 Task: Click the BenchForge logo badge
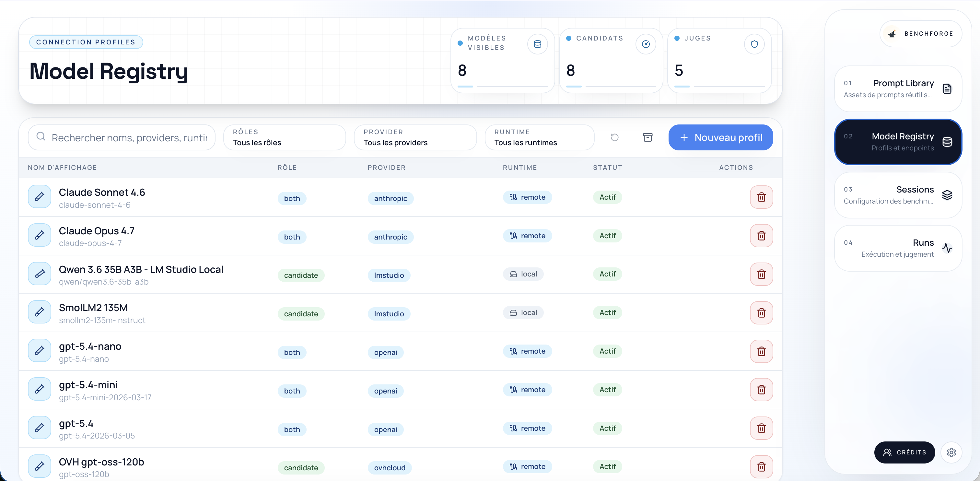pyautogui.click(x=921, y=33)
